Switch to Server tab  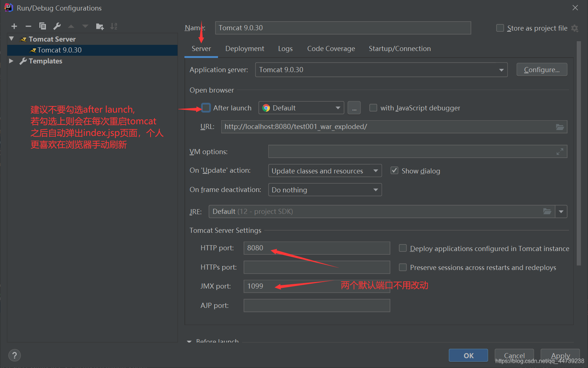coord(201,49)
